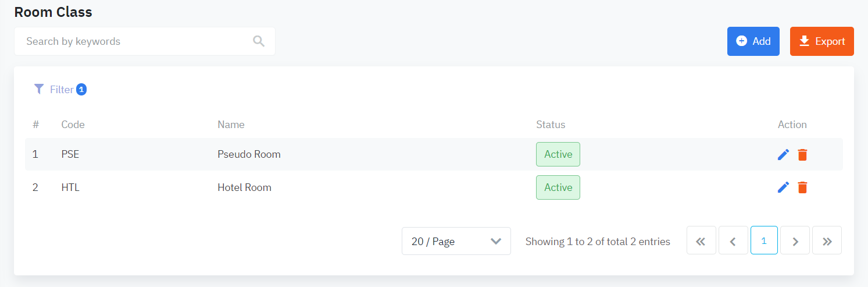This screenshot has height=287, width=868.
Task: Add a new room class
Action: pyautogui.click(x=753, y=41)
